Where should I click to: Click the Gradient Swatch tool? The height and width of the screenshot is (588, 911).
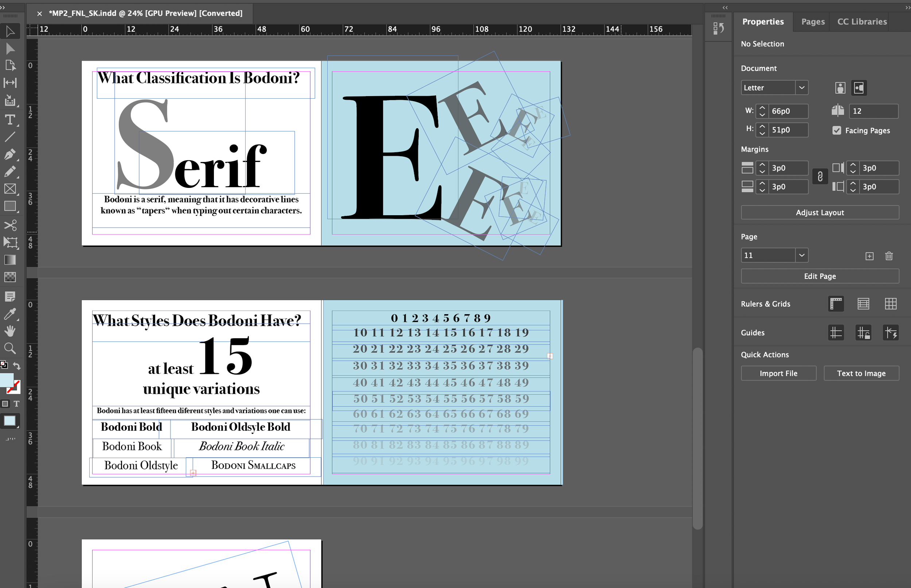click(10, 260)
